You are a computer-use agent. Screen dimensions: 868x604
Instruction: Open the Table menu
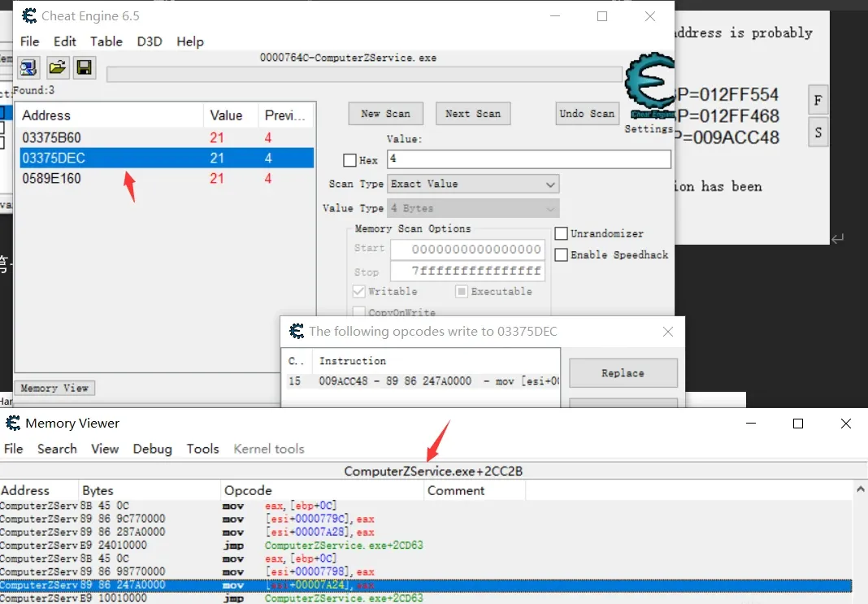[x=106, y=41]
